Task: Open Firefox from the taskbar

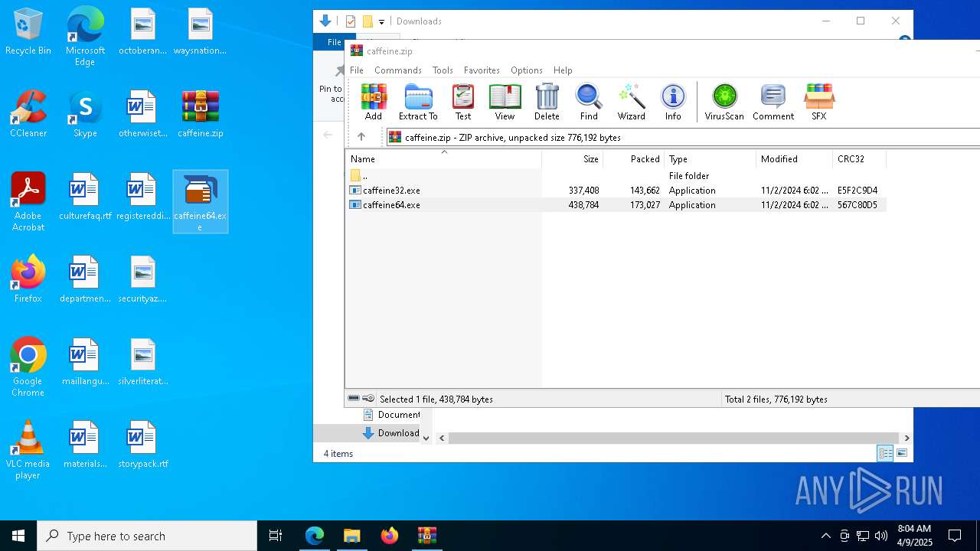Action: tap(389, 536)
